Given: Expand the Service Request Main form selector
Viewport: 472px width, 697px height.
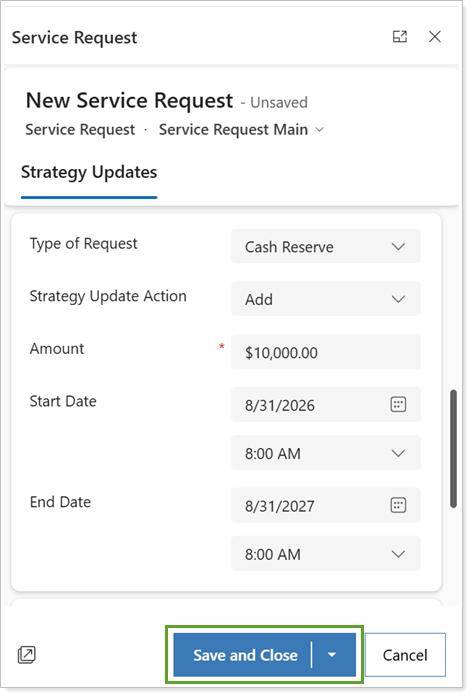Looking at the screenshot, I should (x=241, y=130).
